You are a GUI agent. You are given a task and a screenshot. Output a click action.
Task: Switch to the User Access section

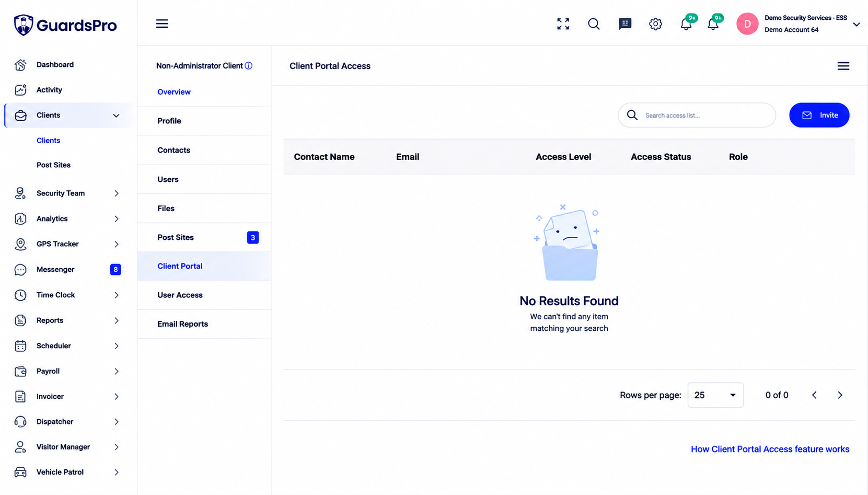click(x=204, y=295)
